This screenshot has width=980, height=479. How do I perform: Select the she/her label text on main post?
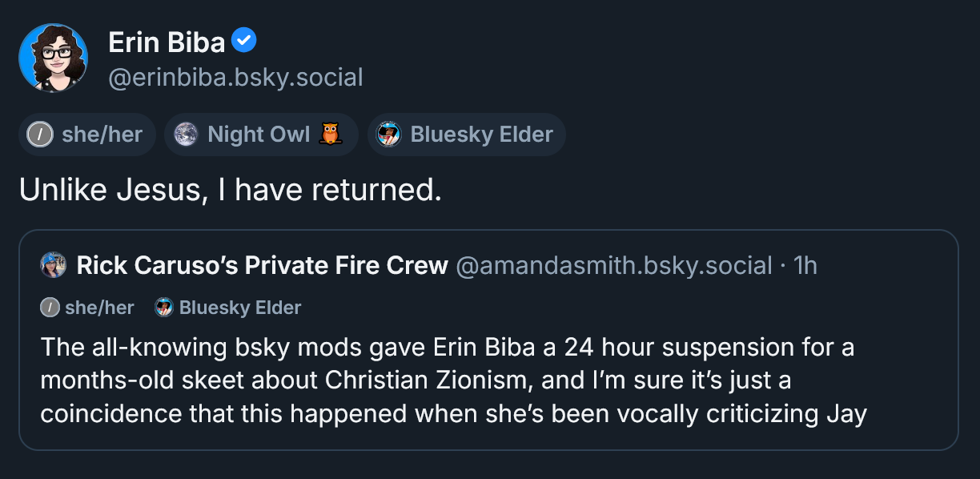102,135
